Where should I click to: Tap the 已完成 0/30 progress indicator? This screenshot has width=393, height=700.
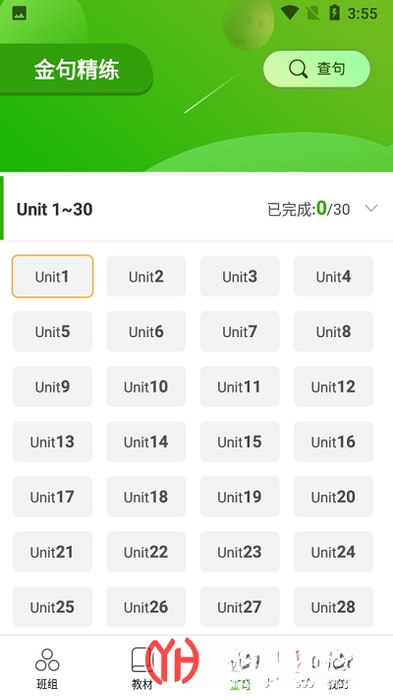pyautogui.click(x=309, y=209)
